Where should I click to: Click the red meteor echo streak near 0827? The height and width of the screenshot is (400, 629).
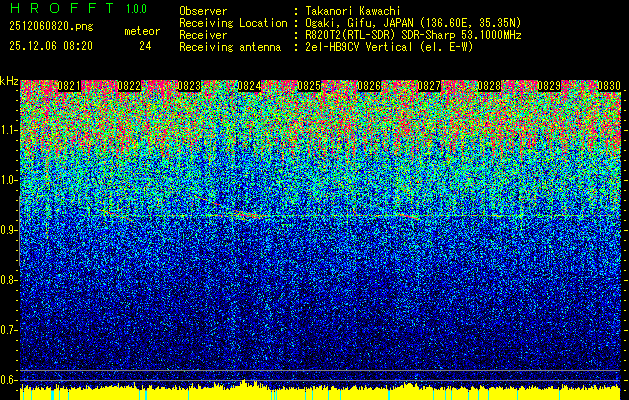point(407,216)
